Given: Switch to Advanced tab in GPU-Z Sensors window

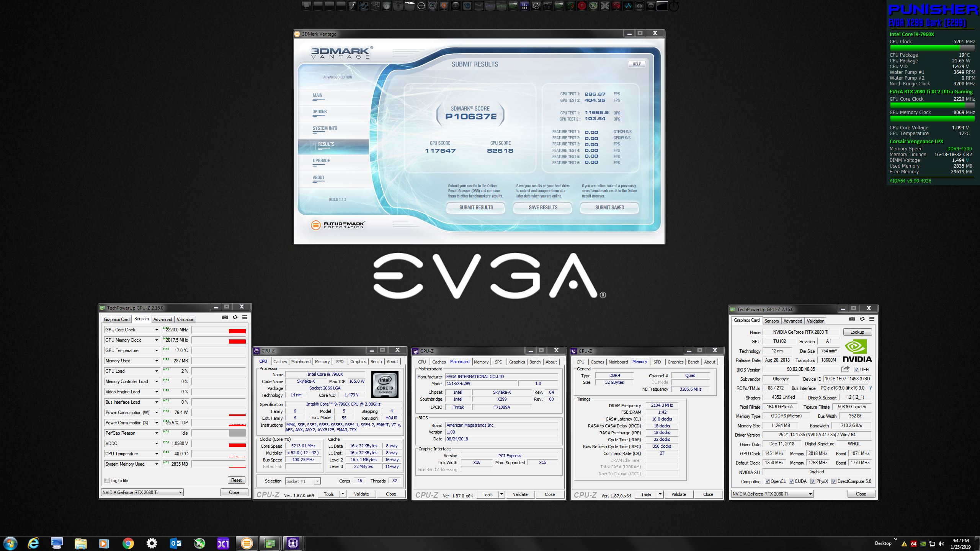Looking at the screenshot, I should pos(163,320).
